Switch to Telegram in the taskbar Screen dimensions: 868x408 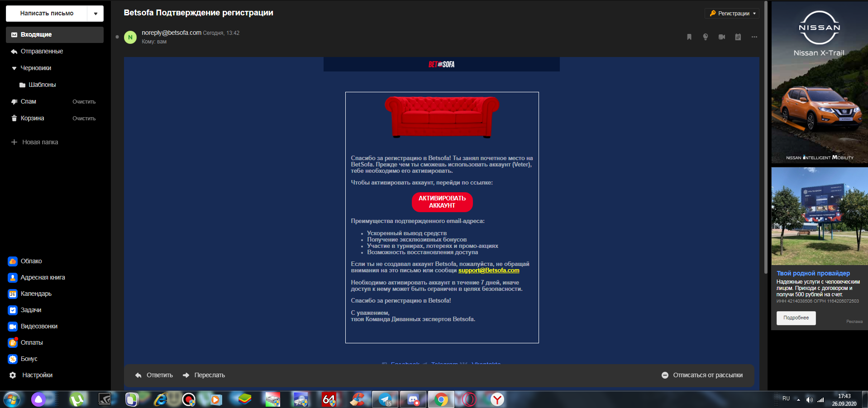click(385, 399)
